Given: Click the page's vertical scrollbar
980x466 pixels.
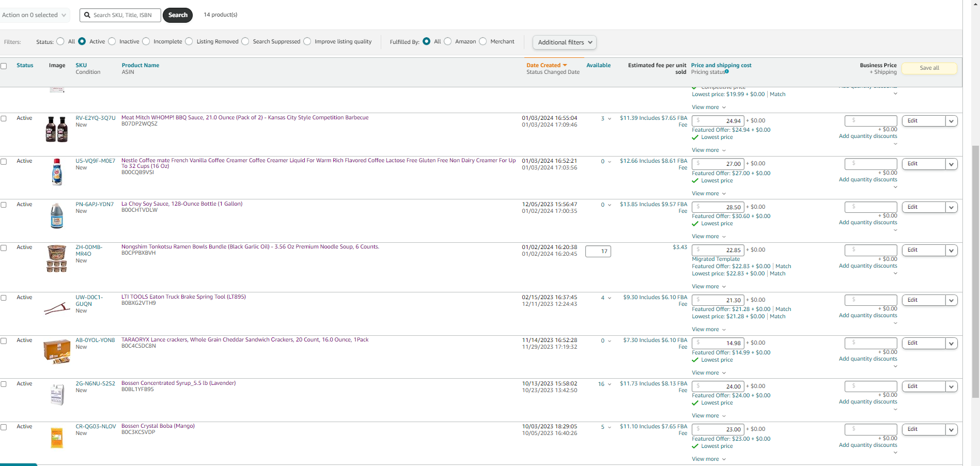Looking at the screenshot, I should 975,271.
